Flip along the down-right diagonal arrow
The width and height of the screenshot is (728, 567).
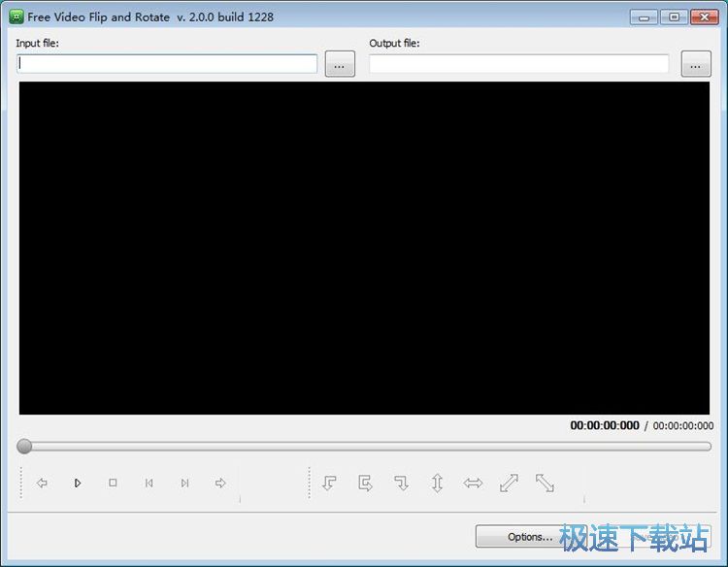(545, 483)
